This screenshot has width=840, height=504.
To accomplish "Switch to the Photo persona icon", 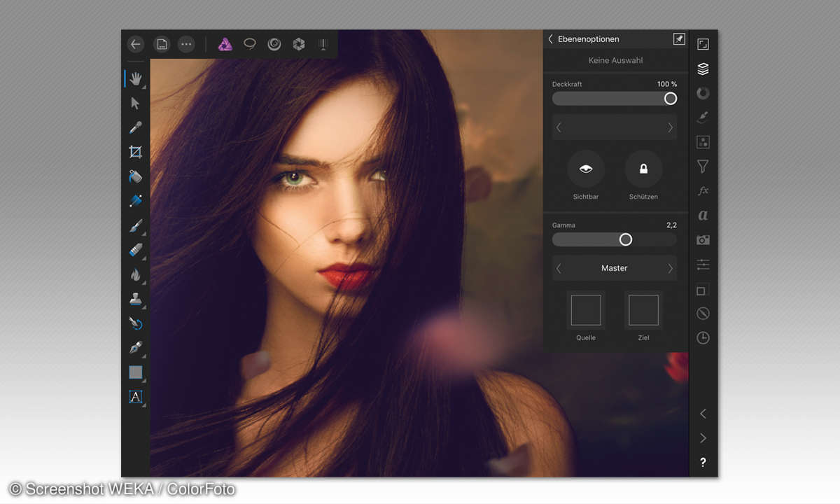I will pos(225,44).
